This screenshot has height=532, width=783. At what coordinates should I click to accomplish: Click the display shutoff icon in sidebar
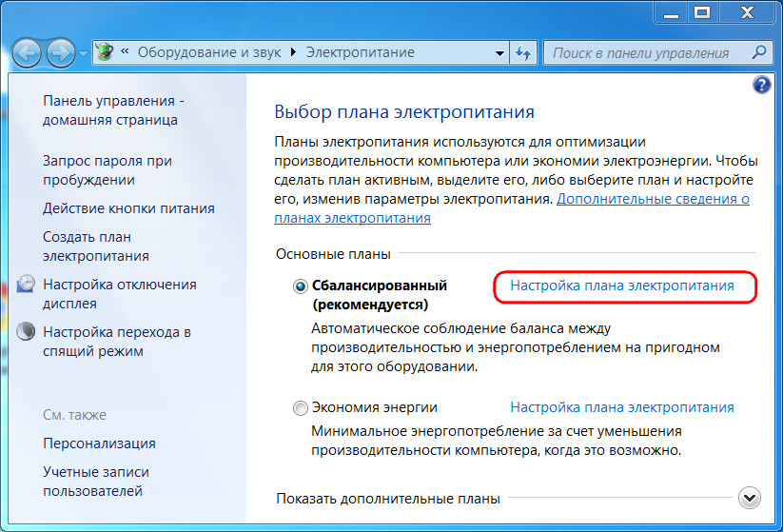(26, 284)
